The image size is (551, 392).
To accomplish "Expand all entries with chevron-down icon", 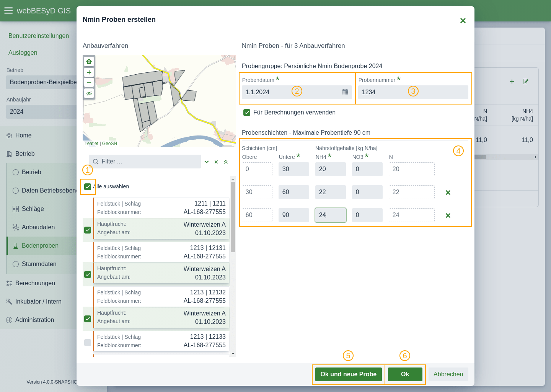I will [x=207, y=162].
